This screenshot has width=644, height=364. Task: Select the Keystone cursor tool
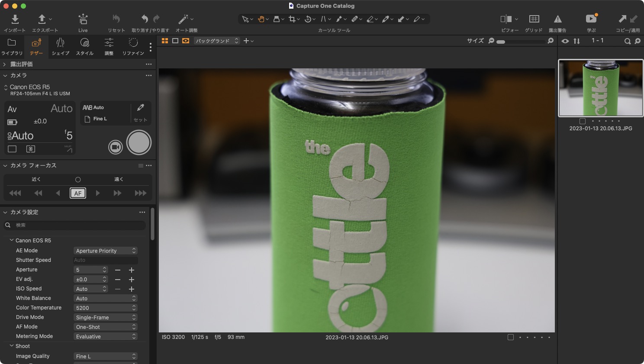tap(323, 19)
